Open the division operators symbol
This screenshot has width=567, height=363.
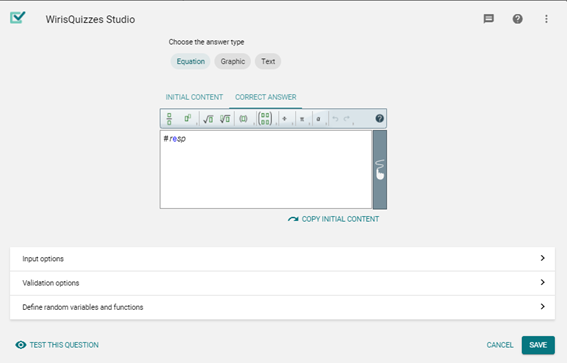[x=285, y=119]
